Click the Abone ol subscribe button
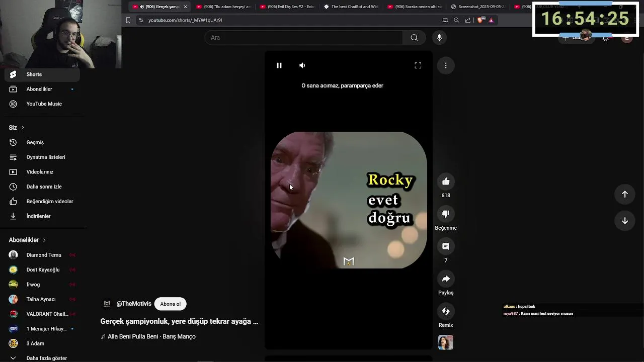Screen dimensions: 644x362 [171, 304]
